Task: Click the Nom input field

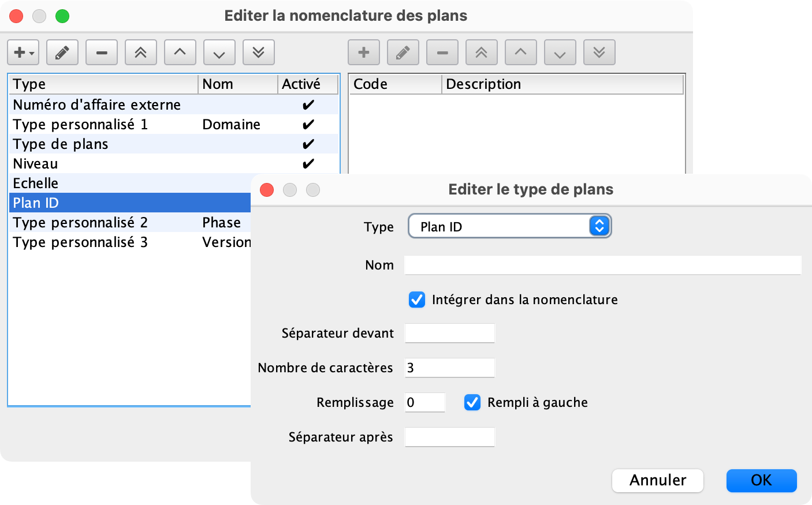Action: (603, 265)
